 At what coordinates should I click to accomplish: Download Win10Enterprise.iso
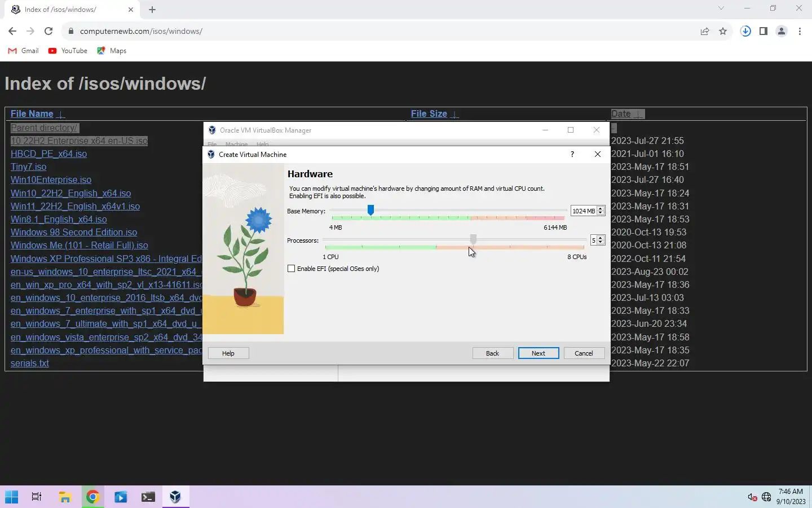click(51, 180)
